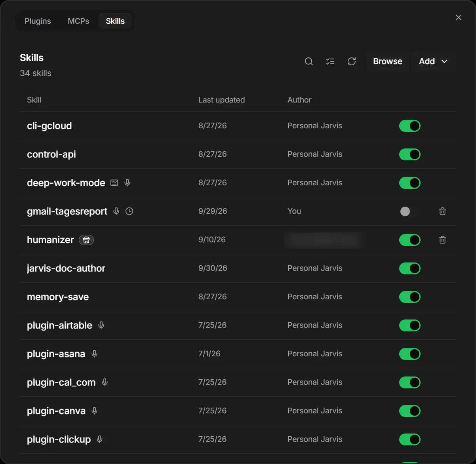Viewport: 476px width, 464px height.
Task: Turn off the plugin-canva toggle
Action: [x=410, y=411]
